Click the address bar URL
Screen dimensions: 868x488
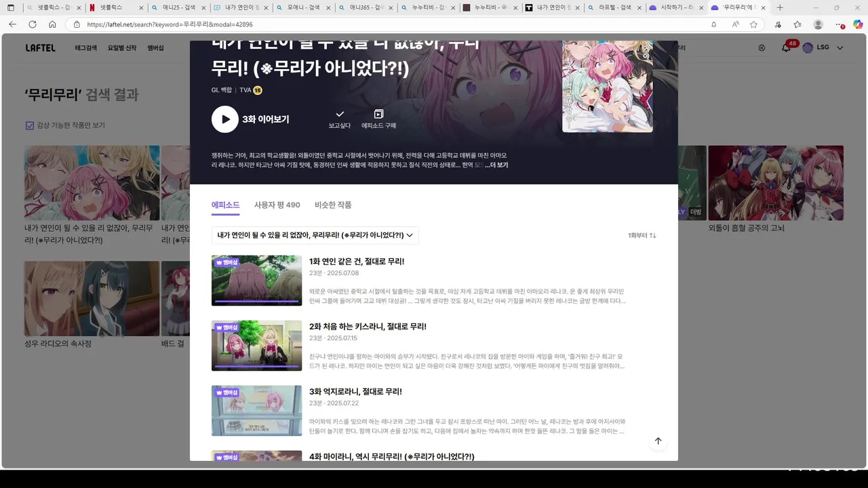click(170, 24)
